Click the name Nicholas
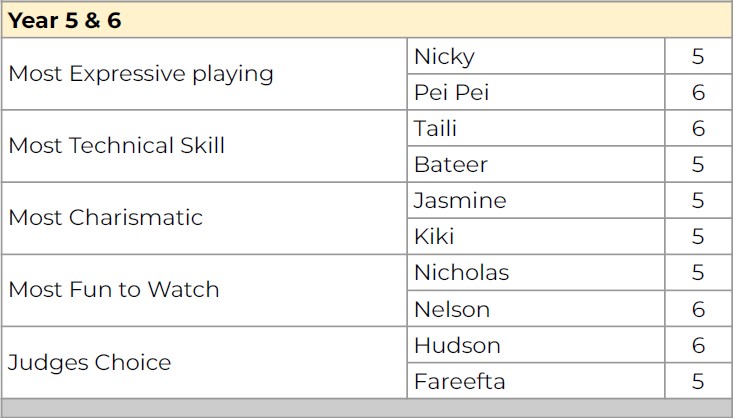This screenshot has width=734, height=418. click(462, 272)
